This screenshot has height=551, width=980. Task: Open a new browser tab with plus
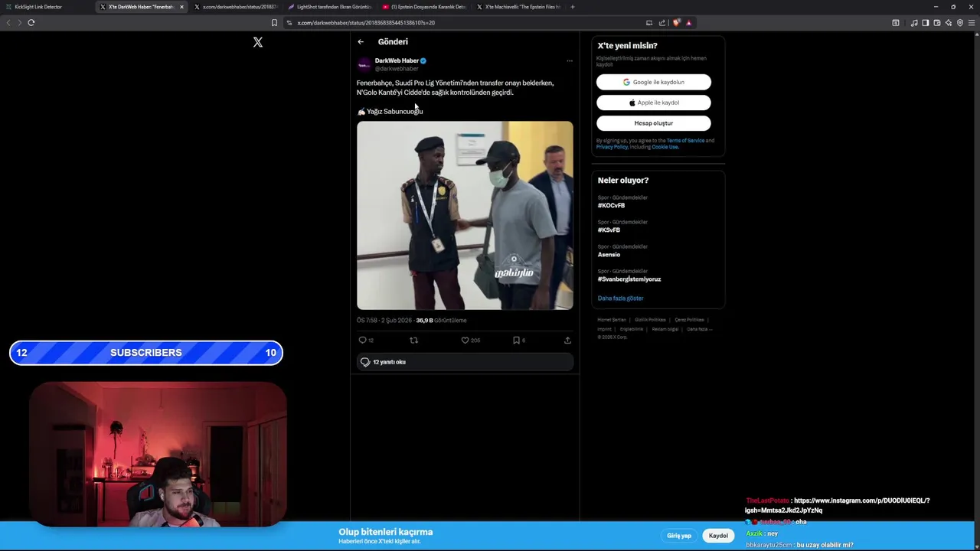(x=572, y=7)
